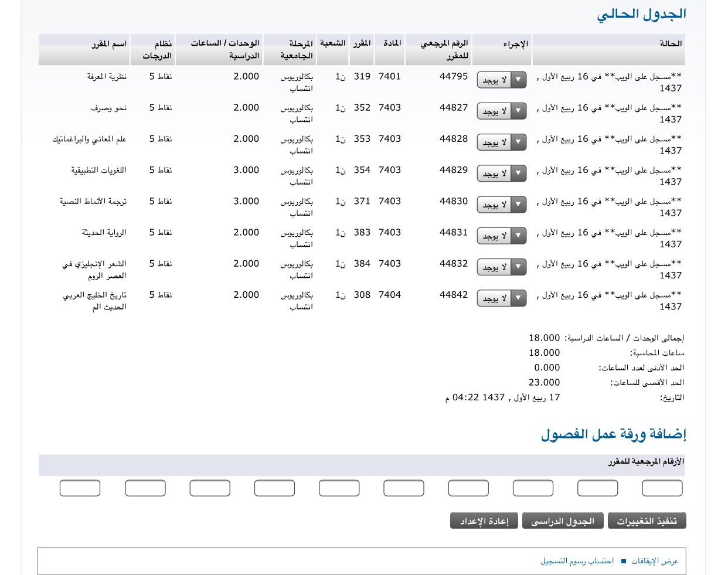Click the الجدول الدراسي button
The image size is (728, 575).
[x=563, y=521]
